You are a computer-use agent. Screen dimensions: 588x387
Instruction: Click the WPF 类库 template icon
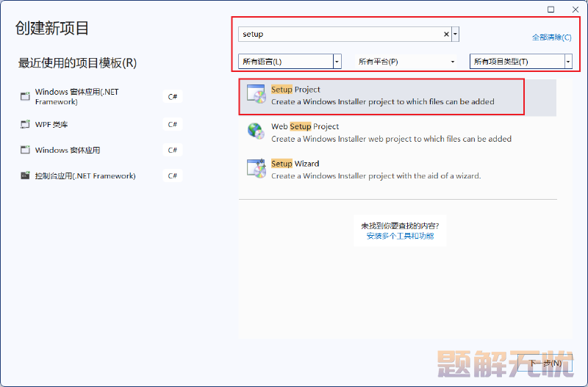pyautogui.click(x=25, y=124)
